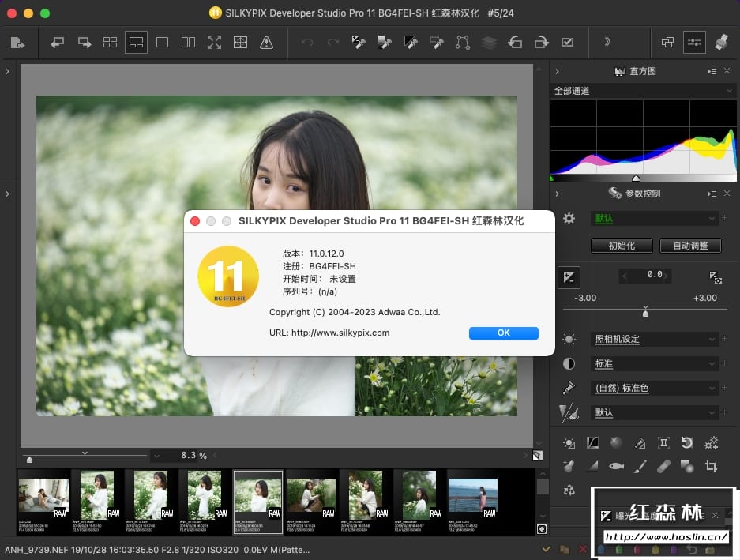This screenshot has height=560, width=740.
Task: Toggle the parameter control panel button
Action: point(694,43)
